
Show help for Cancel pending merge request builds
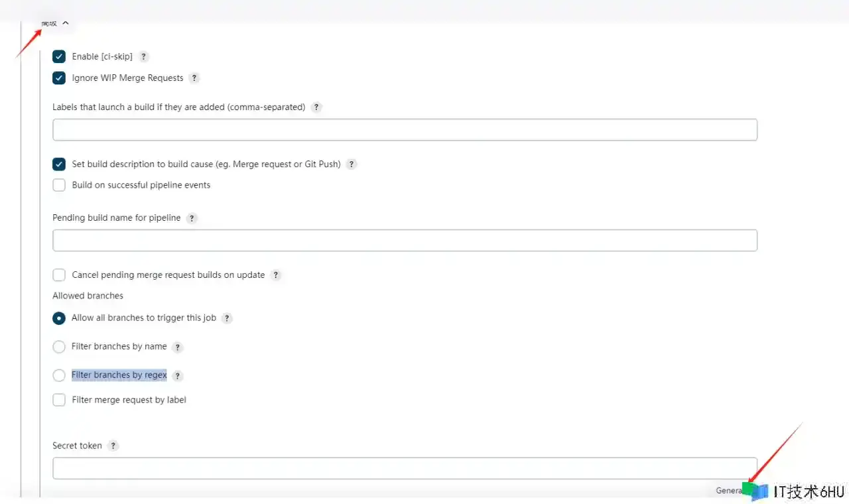(x=276, y=275)
